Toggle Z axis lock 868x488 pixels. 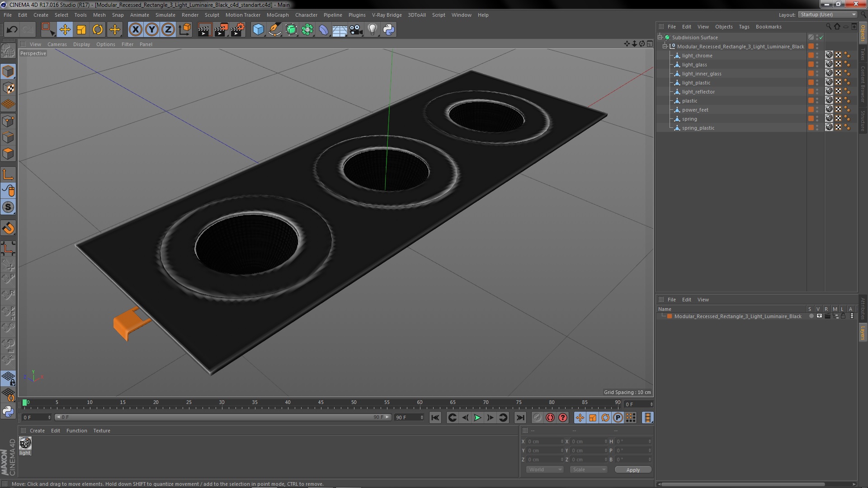point(168,30)
